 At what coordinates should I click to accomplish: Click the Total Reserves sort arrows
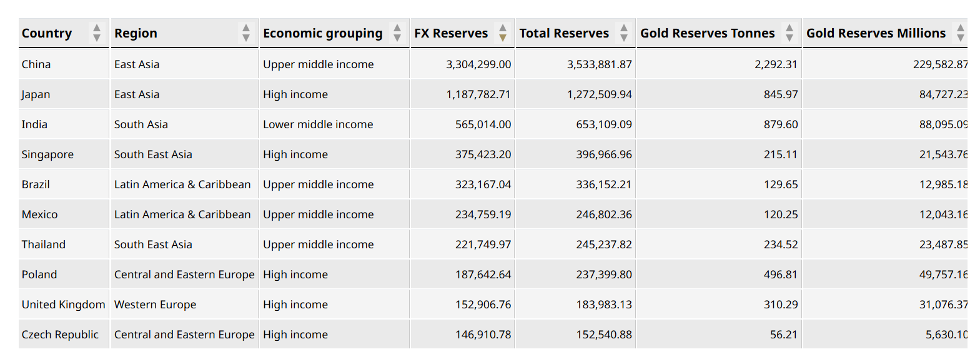click(623, 33)
